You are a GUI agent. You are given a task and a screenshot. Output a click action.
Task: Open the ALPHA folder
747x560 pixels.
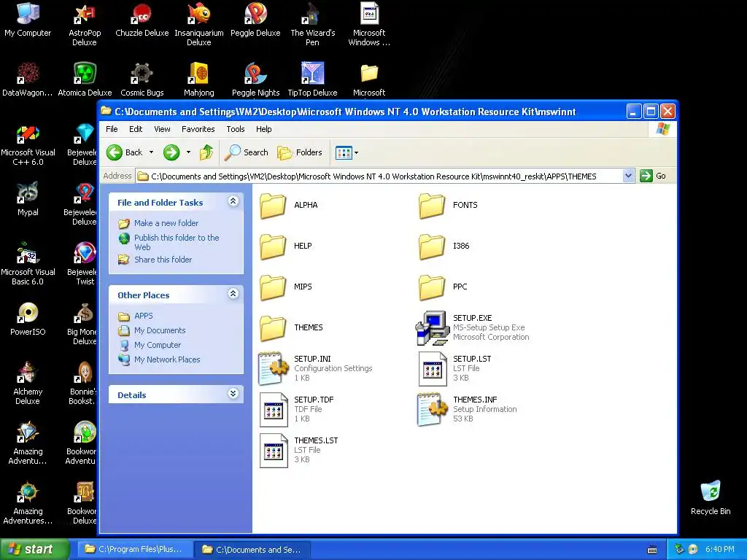pyautogui.click(x=273, y=205)
